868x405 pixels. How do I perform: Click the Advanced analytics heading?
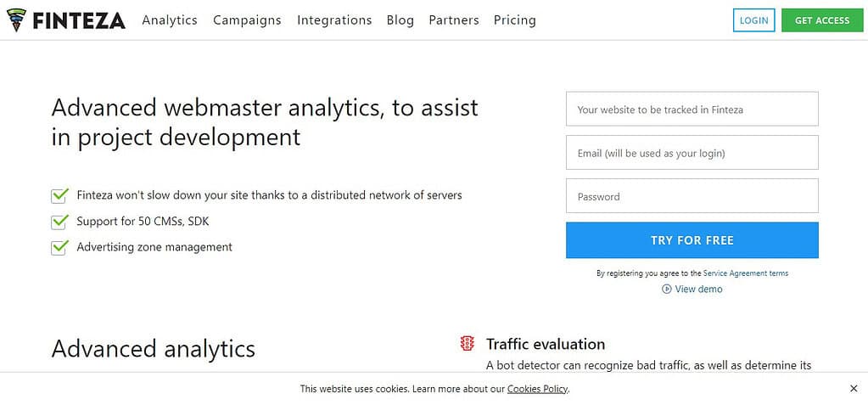(154, 349)
